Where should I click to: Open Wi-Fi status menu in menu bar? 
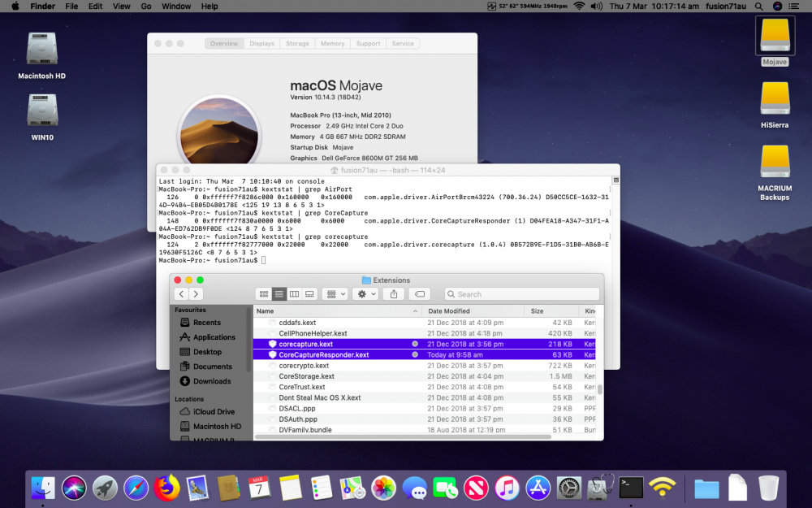tap(580, 7)
